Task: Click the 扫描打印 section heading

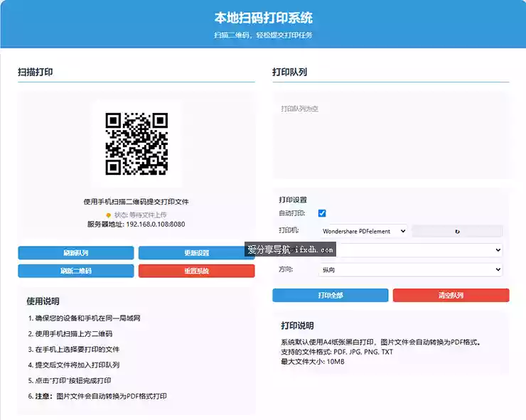Action: (36, 72)
